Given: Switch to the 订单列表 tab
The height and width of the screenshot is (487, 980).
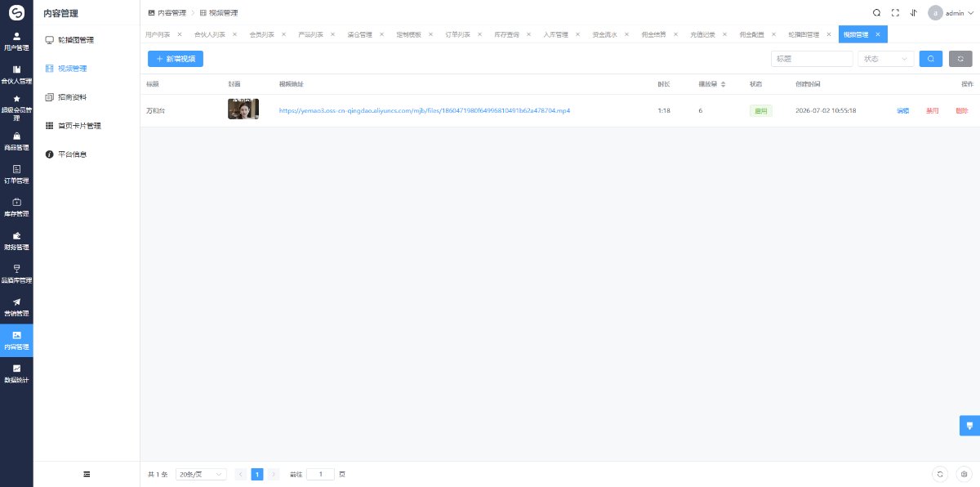Looking at the screenshot, I should click(457, 34).
